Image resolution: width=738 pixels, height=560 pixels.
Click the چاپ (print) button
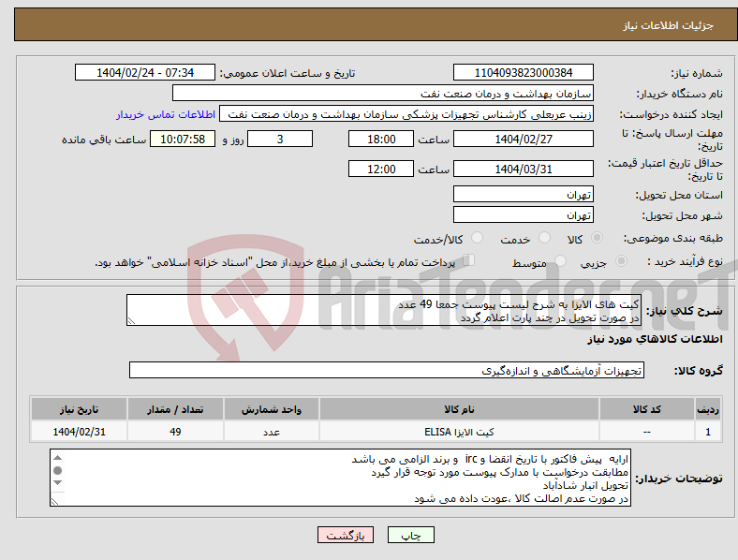tap(410, 535)
